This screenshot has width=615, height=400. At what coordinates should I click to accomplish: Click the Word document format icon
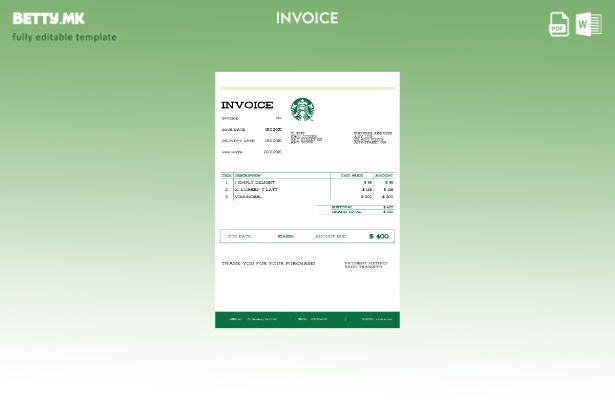589,23
